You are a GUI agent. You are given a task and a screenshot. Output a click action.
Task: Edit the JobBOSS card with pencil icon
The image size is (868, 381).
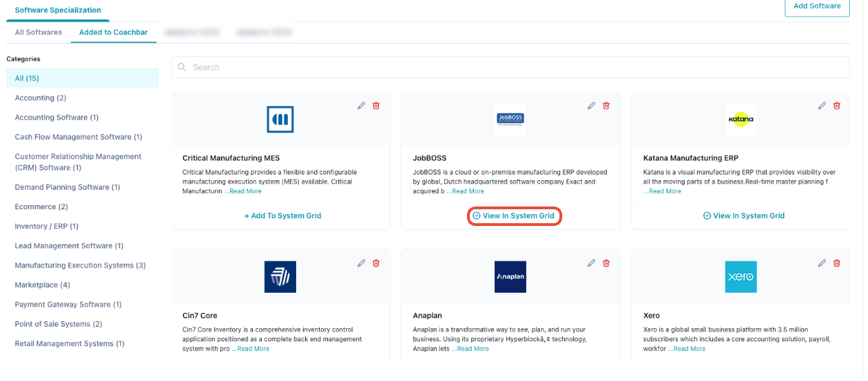[x=591, y=106]
